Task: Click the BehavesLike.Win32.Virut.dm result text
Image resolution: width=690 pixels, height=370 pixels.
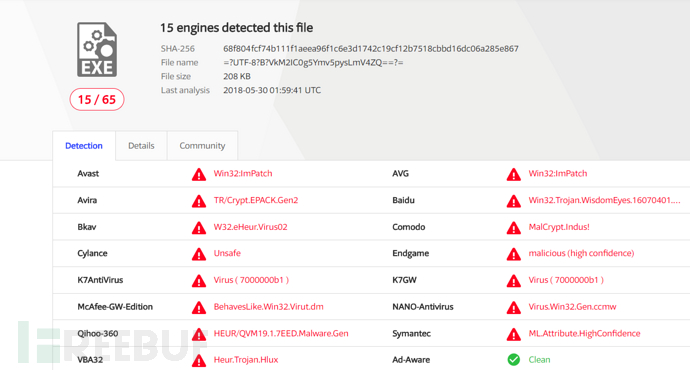Action: (x=268, y=307)
